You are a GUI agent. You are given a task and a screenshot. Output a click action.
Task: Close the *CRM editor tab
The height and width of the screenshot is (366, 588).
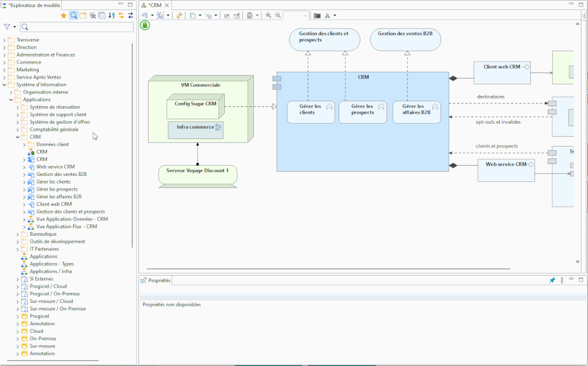click(x=167, y=5)
